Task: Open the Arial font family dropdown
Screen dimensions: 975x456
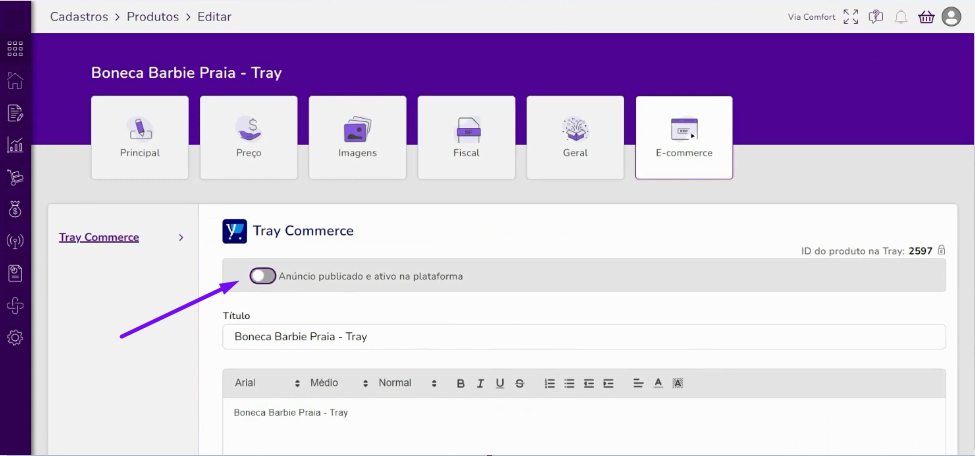Action: point(267,383)
